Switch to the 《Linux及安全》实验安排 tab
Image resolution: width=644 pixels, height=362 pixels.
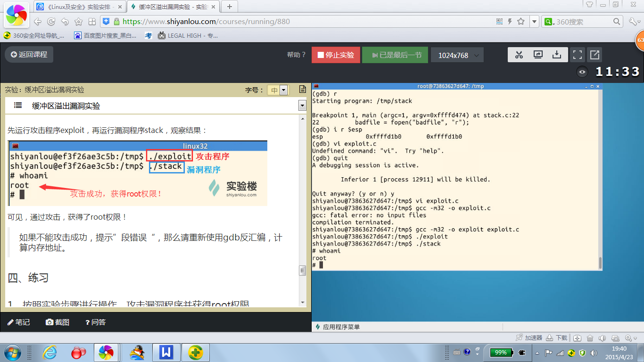pyautogui.click(x=79, y=7)
